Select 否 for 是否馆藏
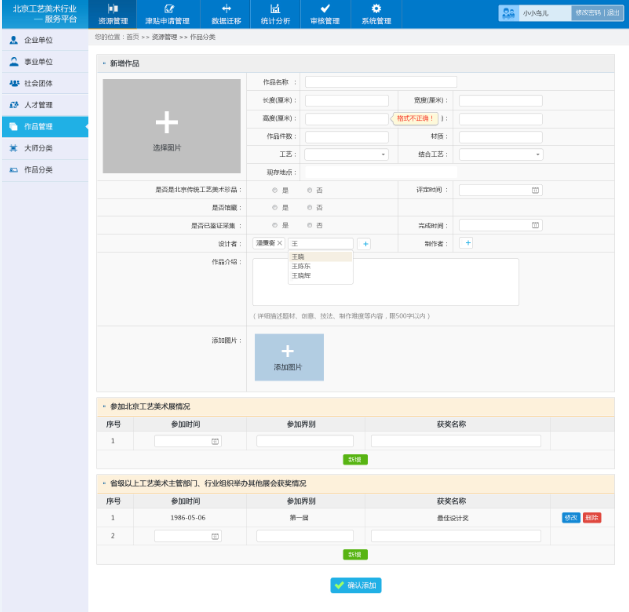This screenshot has width=629, height=612. 309,207
